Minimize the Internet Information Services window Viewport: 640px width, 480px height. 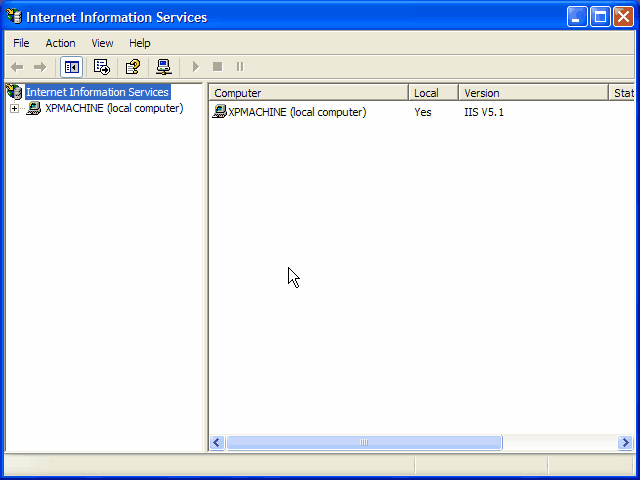577,17
